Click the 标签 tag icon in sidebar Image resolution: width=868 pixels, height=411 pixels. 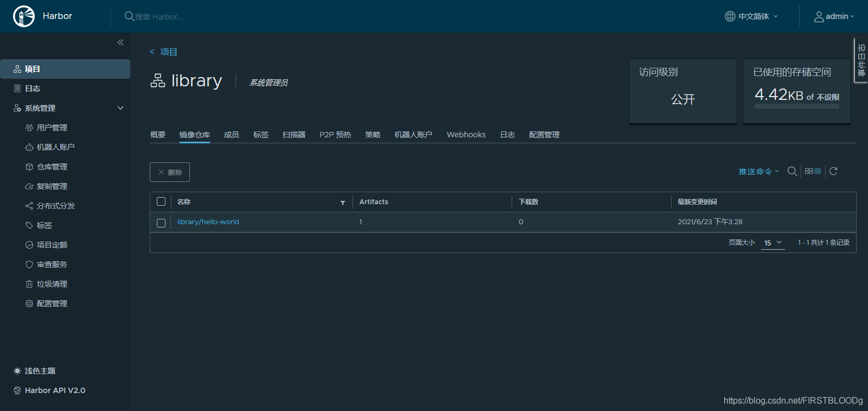(x=29, y=225)
